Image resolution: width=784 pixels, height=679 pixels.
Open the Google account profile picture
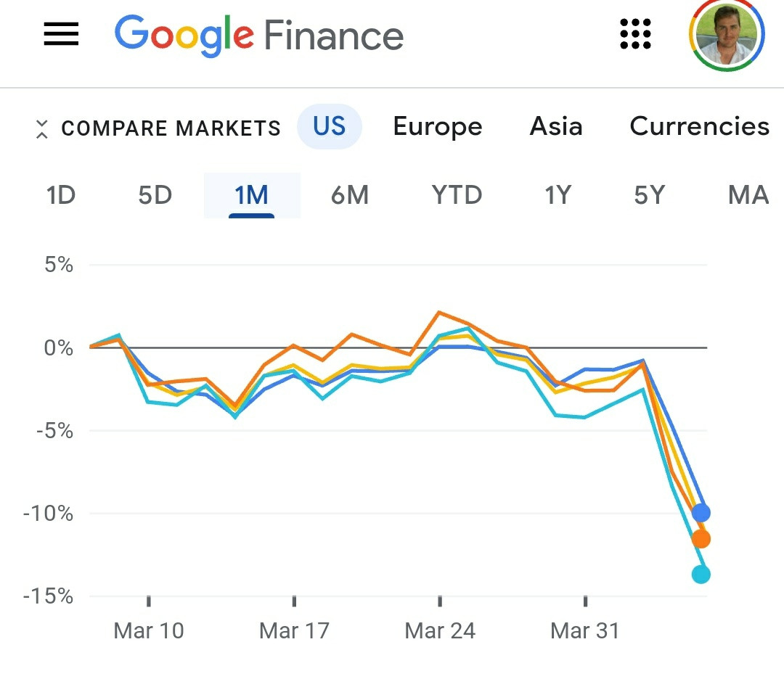(x=727, y=35)
